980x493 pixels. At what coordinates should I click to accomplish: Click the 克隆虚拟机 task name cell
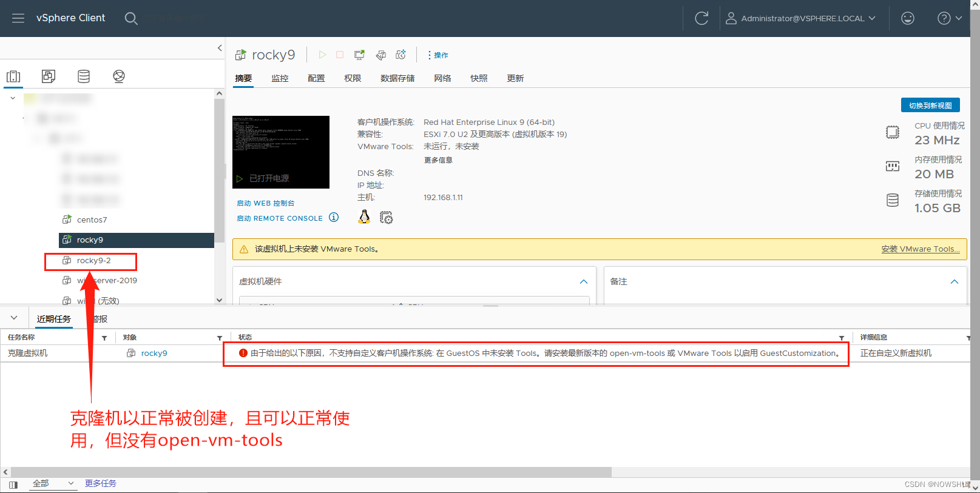point(28,353)
